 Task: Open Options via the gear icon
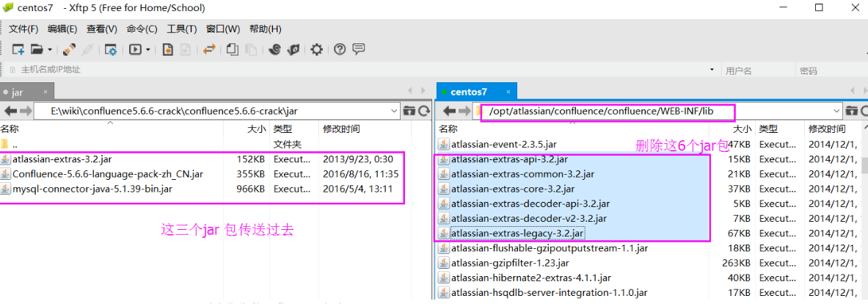(x=317, y=50)
